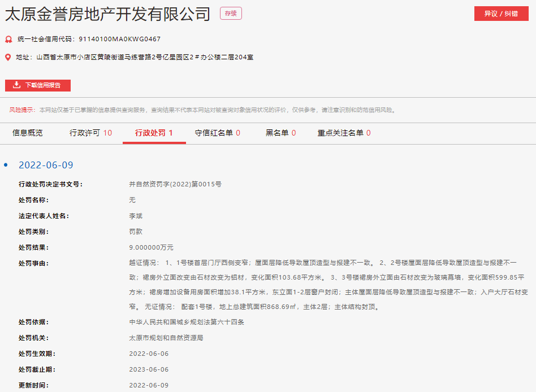Click the 处罚结果 label
The image size is (536, 392).
tap(33, 247)
